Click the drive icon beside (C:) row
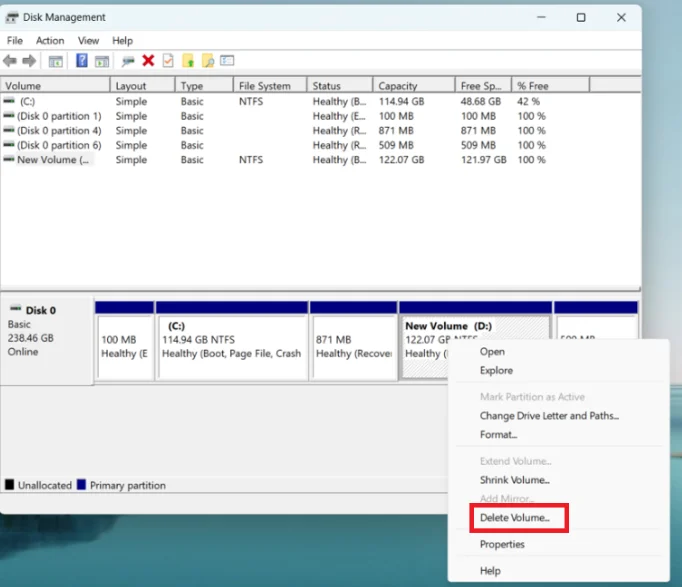This screenshot has width=682, height=587. coord(9,101)
